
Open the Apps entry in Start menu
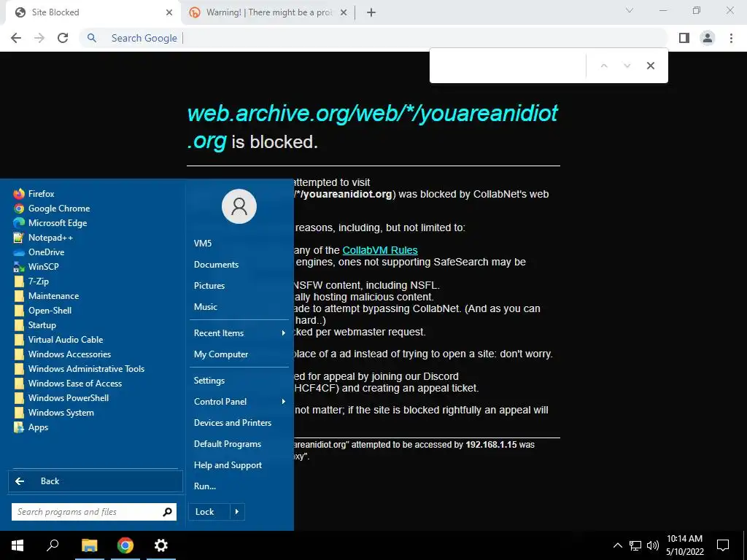click(38, 427)
